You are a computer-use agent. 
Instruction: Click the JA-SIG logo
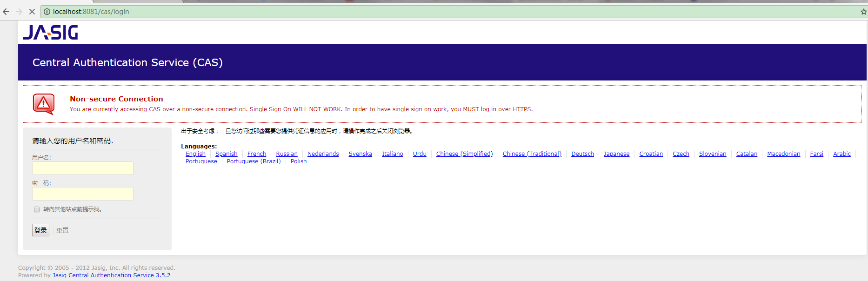click(50, 32)
